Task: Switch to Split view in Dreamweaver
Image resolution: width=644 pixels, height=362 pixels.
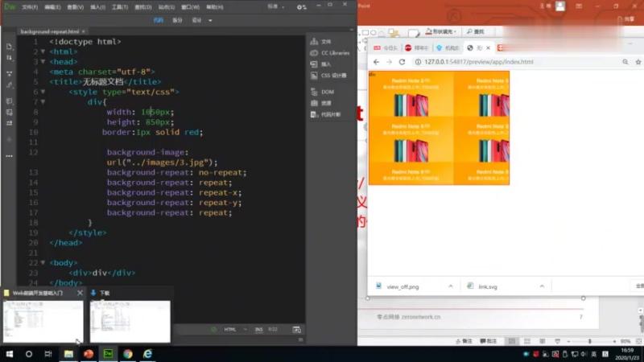Action: point(177,20)
